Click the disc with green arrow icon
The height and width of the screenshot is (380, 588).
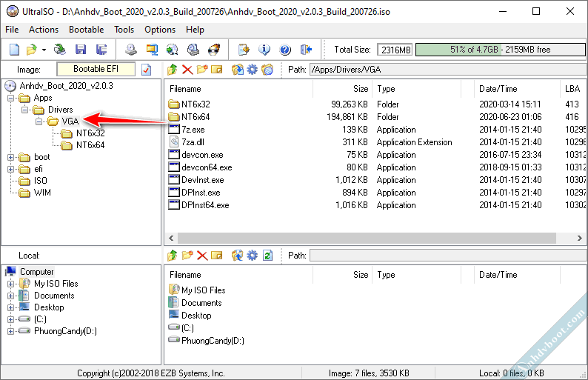172,50
